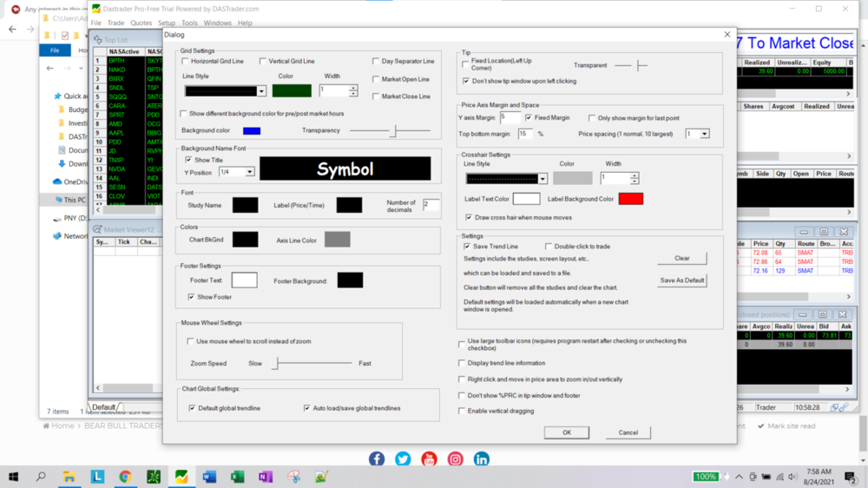Click the browser back arrow icon
The image size is (868, 488).
pyautogui.click(x=12, y=29)
